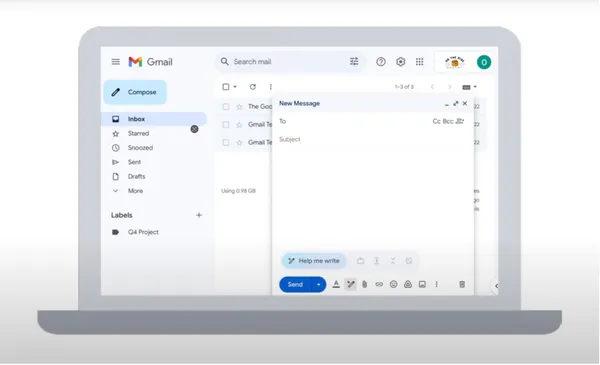
Task: Click the Subject field in New Message
Action: point(372,139)
